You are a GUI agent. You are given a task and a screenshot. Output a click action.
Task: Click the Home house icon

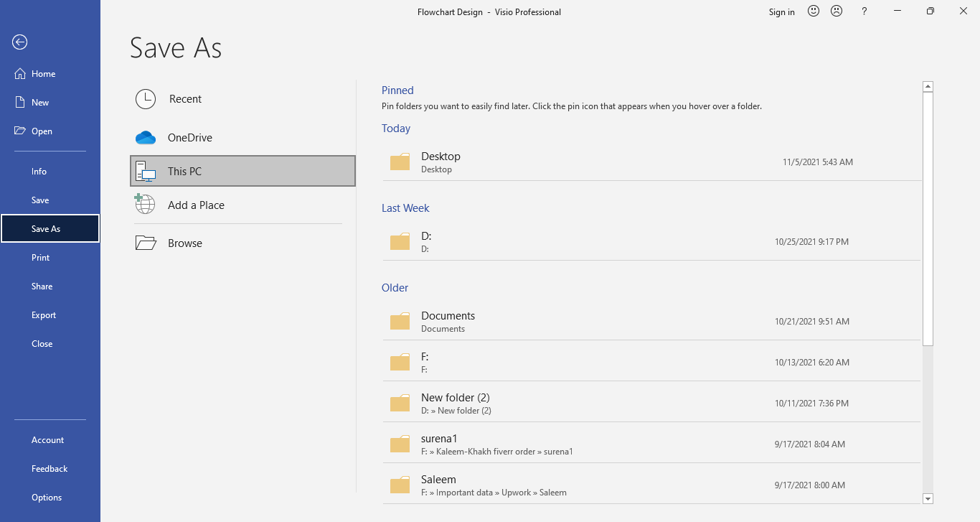pos(20,74)
